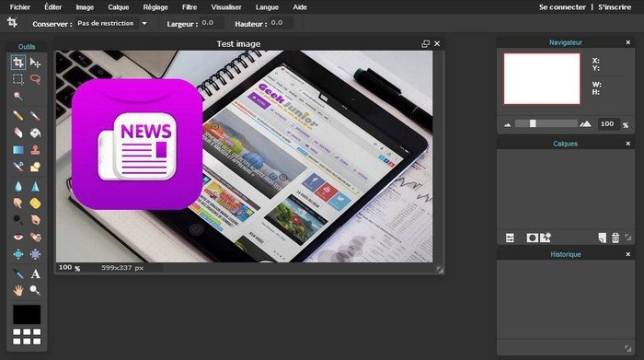Activate the Clone Stamp tool
644x360 pixels.
coord(35,149)
